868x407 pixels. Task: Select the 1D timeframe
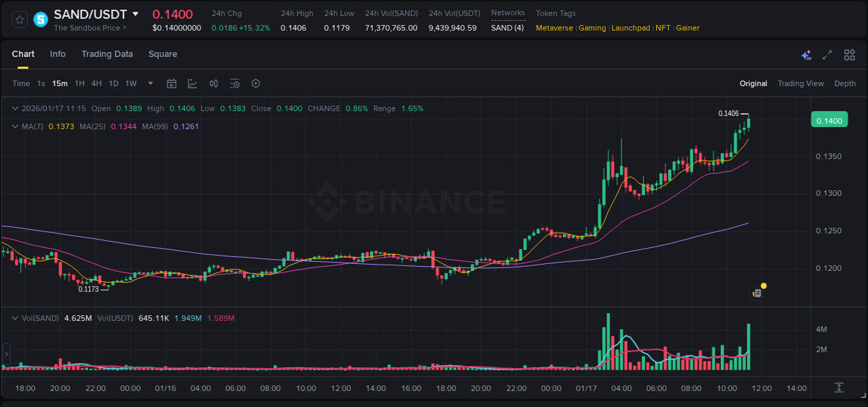coord(112,83)
